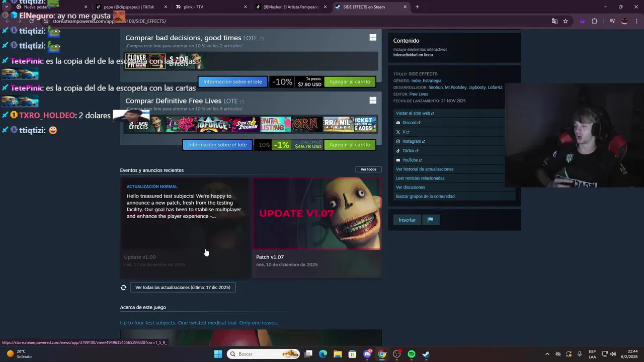
Task: Click the Chrome profile avatar
Action: click(x=624, y=21)
